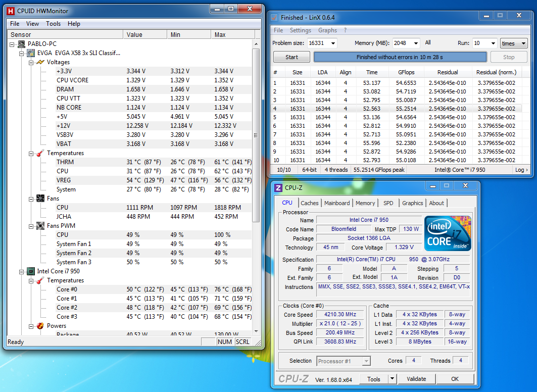
Task: Open HWMonitor File menu
Action: pos(15,24)
